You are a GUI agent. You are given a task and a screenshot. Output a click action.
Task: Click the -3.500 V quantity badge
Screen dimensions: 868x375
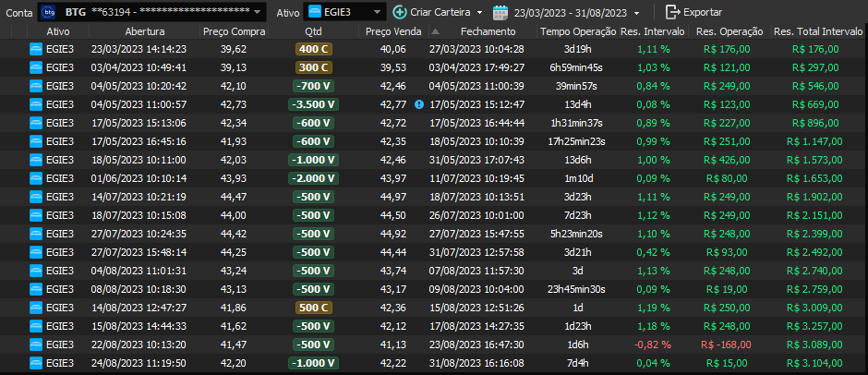tap(314, 104)
